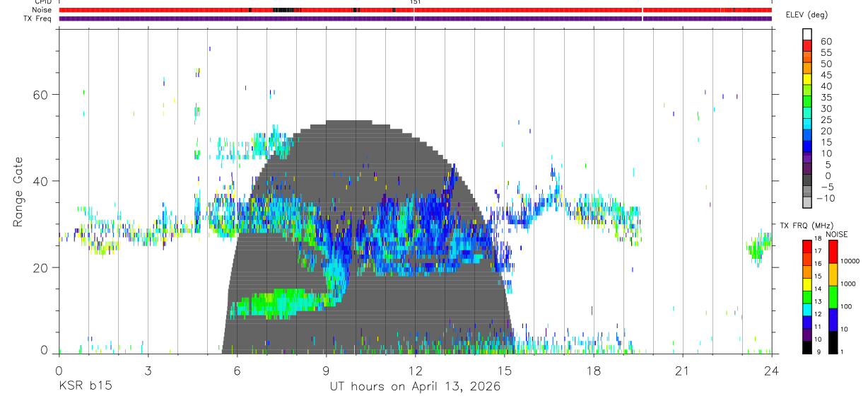Click the cyan TX FRQ colorbar segment

pyautogui.click(x=807, y=310)
